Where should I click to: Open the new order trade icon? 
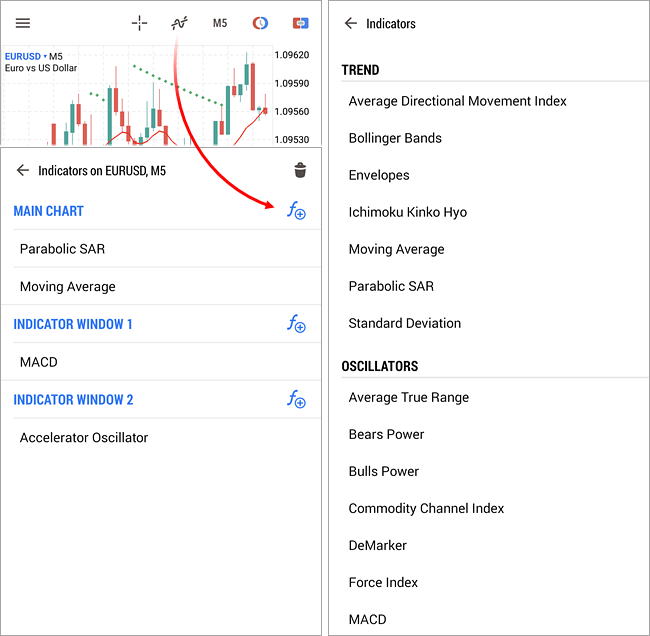pyautogui.click(x=300, y=23)
